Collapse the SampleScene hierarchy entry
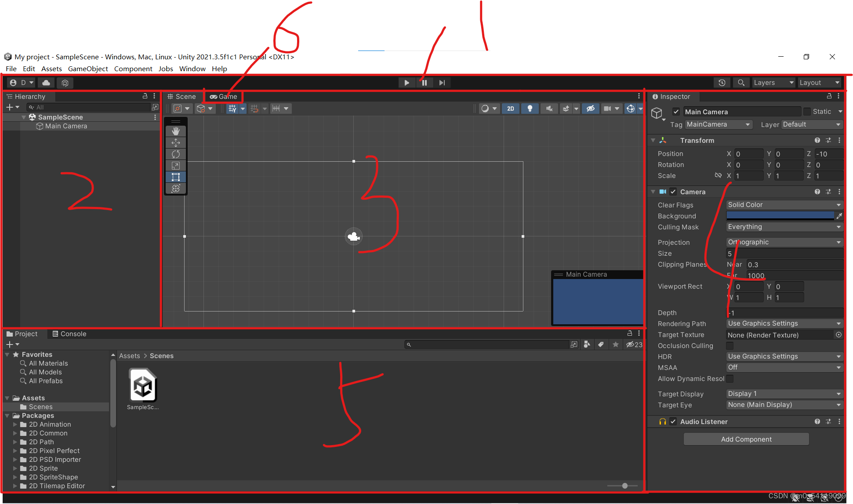This screenshot has height=504, width=853. pyautogui.click(x=24, y=117)
